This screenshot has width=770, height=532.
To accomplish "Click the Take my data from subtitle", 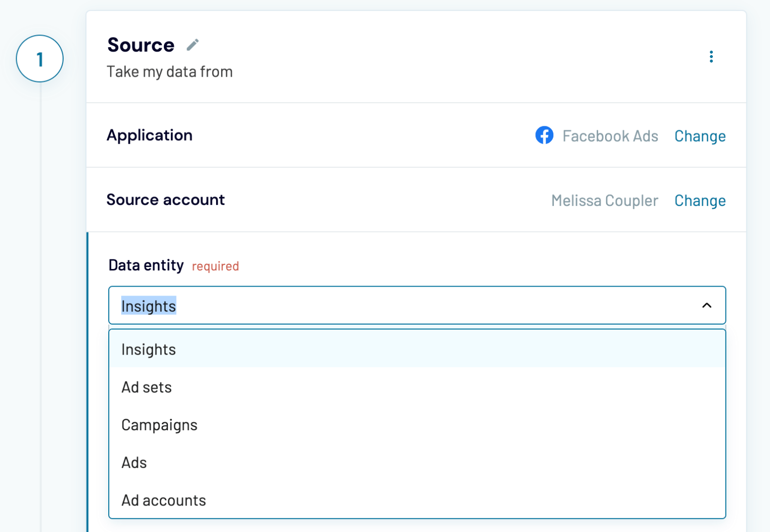I will click(x=169, y=72).
